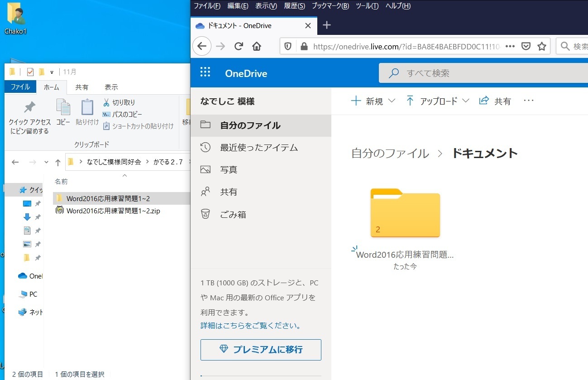Open the Word2016応用練習問題 folder thumbnail in OneDrive

(405, 213)
